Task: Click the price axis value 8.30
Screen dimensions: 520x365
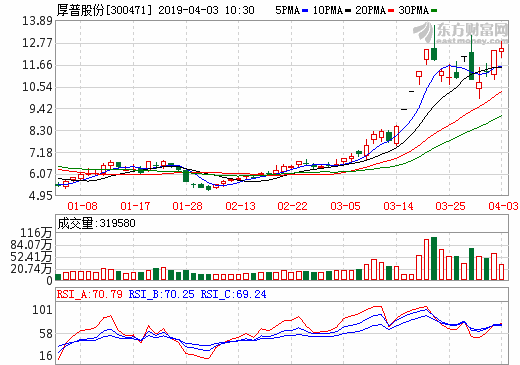Action: (41, 131)
